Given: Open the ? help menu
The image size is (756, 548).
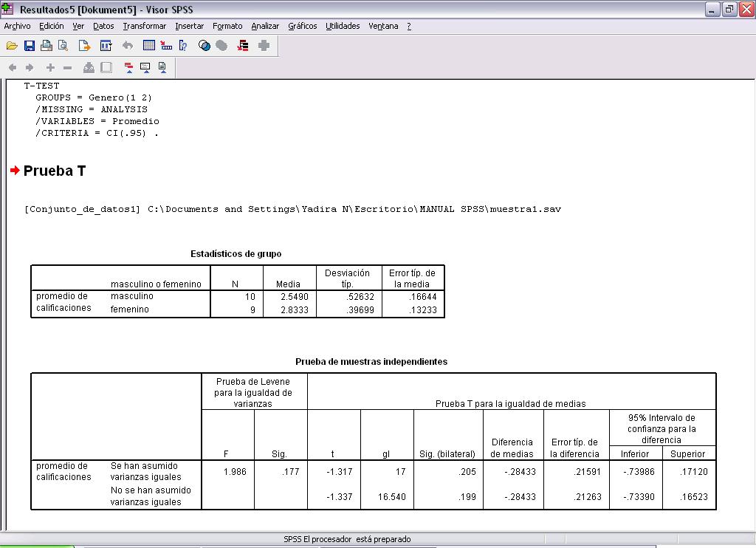Looking at the screenshot, I should (409, 26).
